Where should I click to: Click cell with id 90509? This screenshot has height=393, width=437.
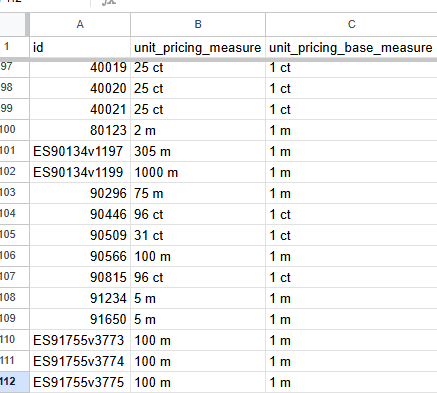[80, 235]
